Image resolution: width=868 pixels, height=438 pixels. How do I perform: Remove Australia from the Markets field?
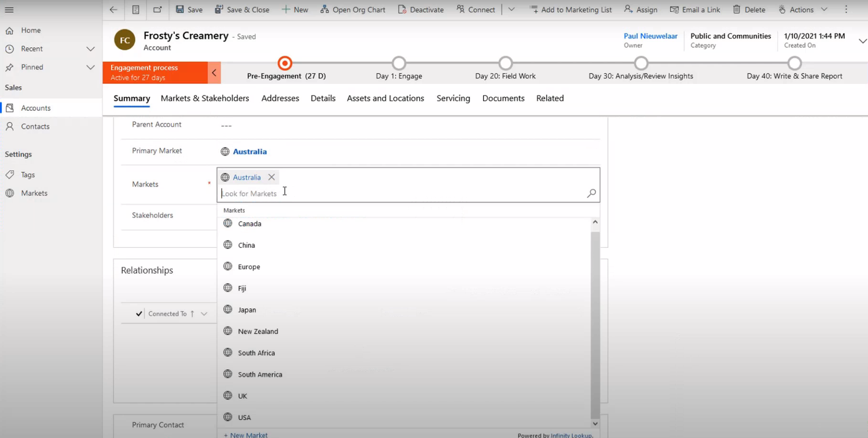(271, 177)
